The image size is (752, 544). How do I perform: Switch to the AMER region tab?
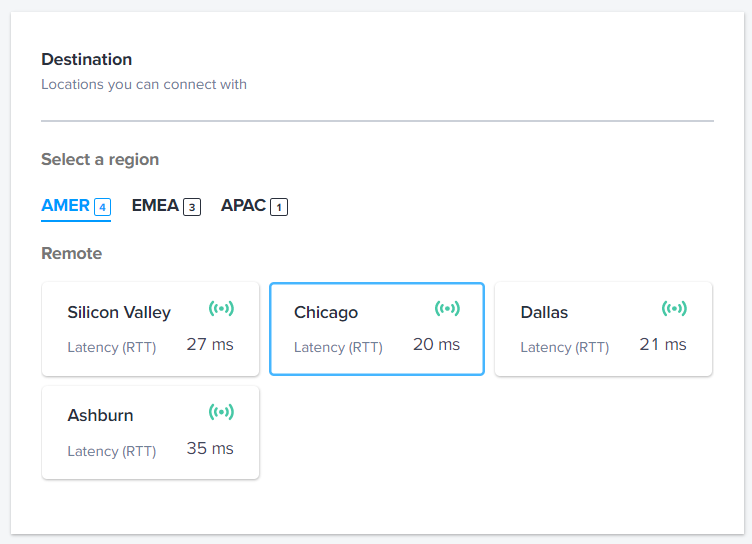point(76,206)
